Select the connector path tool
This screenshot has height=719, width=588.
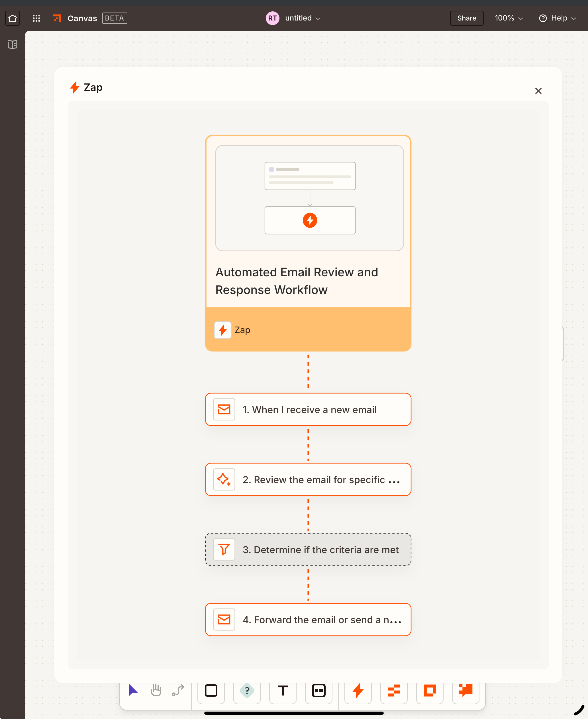pyautogui.click(x=178, y=690)
